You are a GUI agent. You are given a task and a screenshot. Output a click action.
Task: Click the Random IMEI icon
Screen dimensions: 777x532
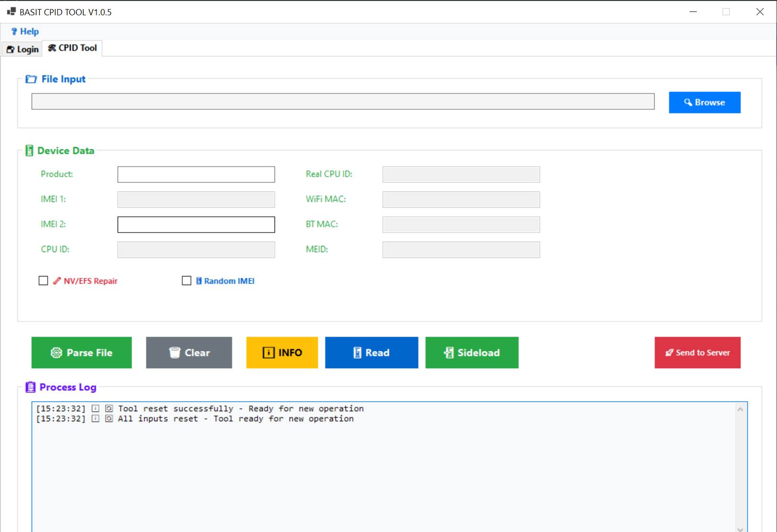coord(199,281)
